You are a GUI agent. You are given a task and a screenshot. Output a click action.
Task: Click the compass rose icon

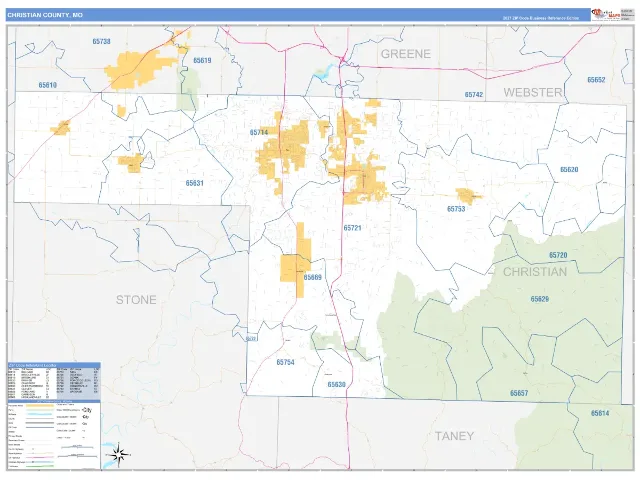[x=119, y=454]
